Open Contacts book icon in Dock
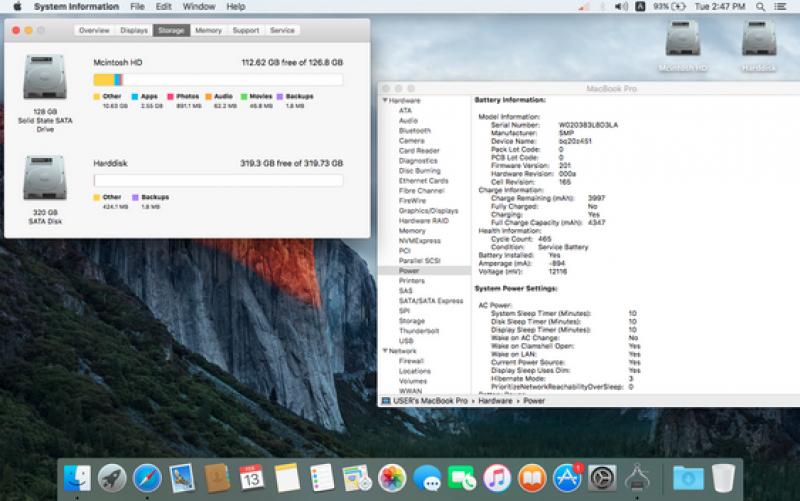The width and height of the screenshot is (800, 501). click(x=217, y=478)
